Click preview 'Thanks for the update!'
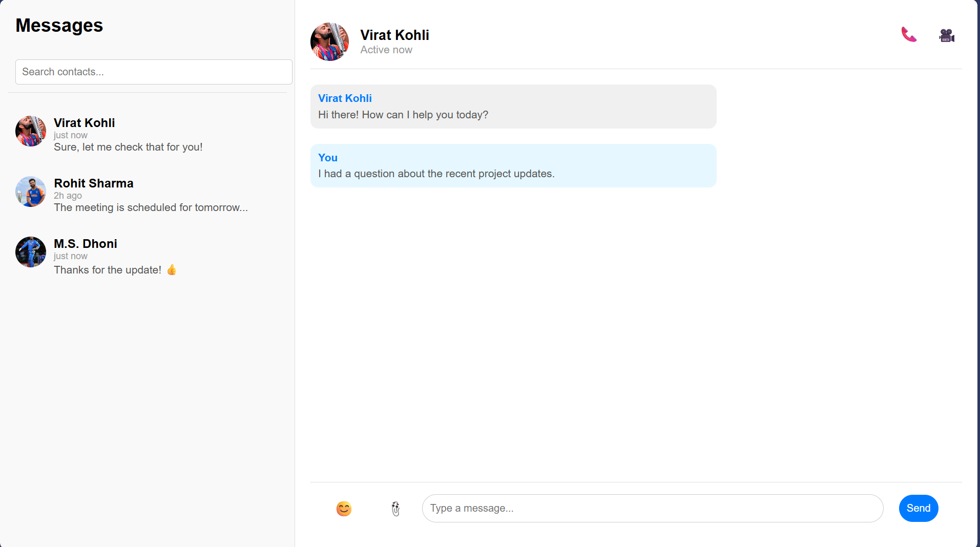The image size is (980, 547). pyautogui.click(x=115, y=270)
